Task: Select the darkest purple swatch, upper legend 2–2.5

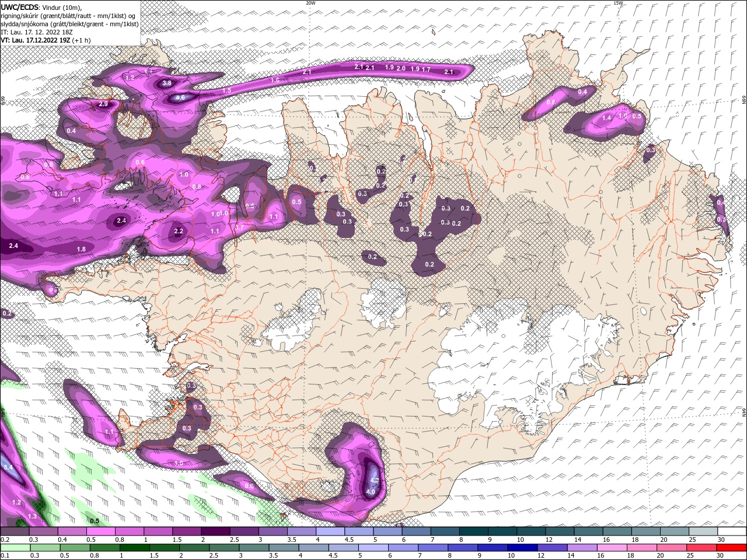Action: tap(215, 531)
